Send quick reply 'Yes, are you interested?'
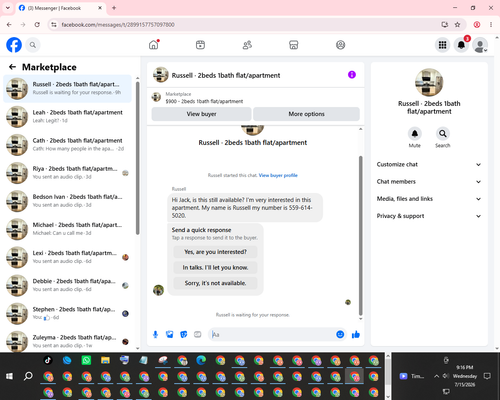This screenshot has width=500, height=400. pyautogui.click(x=215, y=252)
